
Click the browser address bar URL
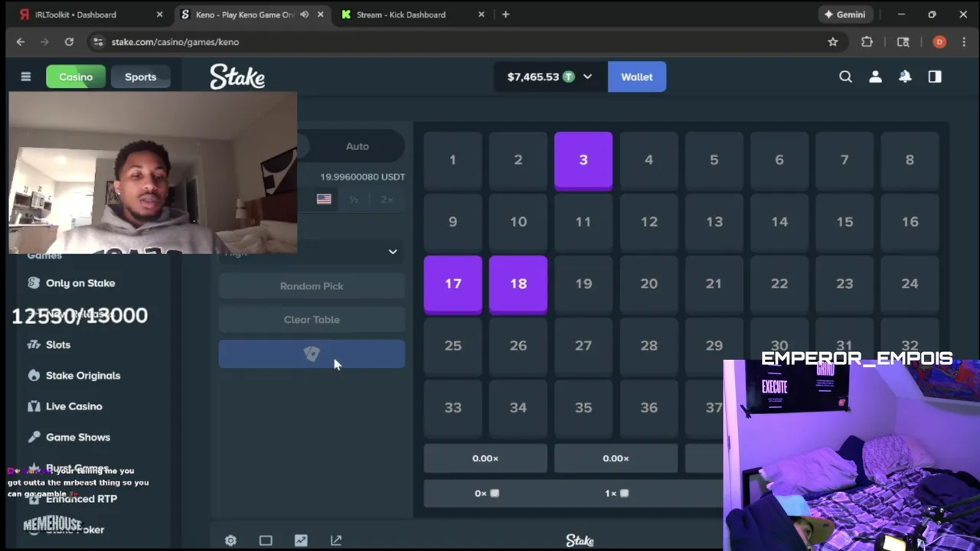pyautogui.click(x=175, y=42)
